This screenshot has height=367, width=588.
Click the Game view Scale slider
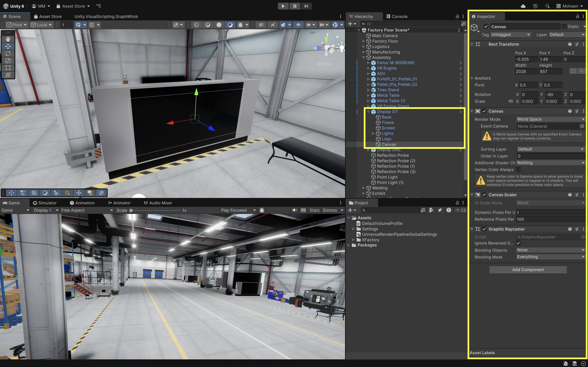click(156, 211)
